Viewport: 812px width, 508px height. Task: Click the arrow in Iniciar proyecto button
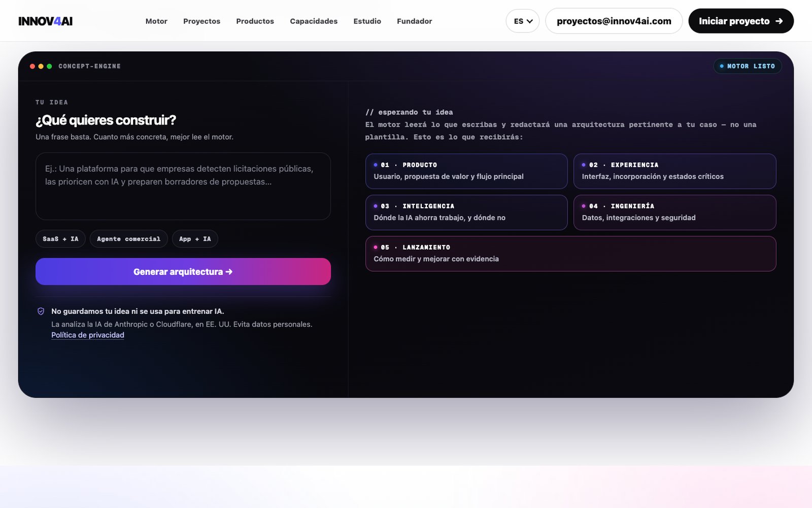779,21
